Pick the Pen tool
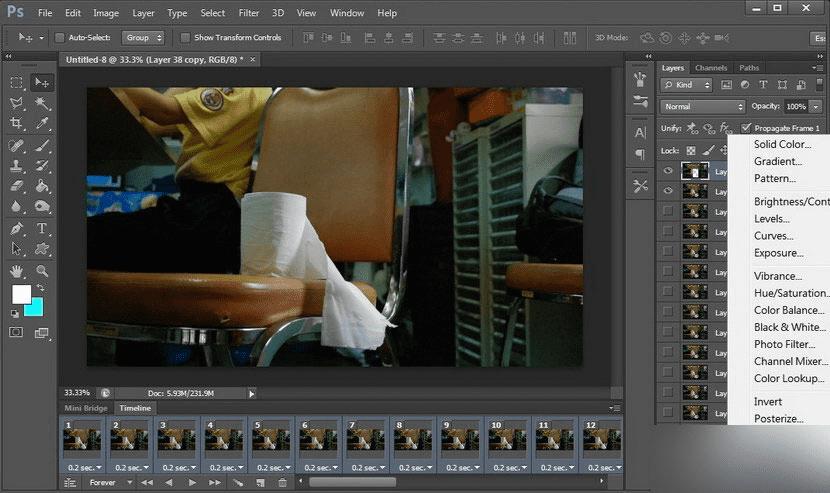This screenshot has height=493, width=830. 17,228
